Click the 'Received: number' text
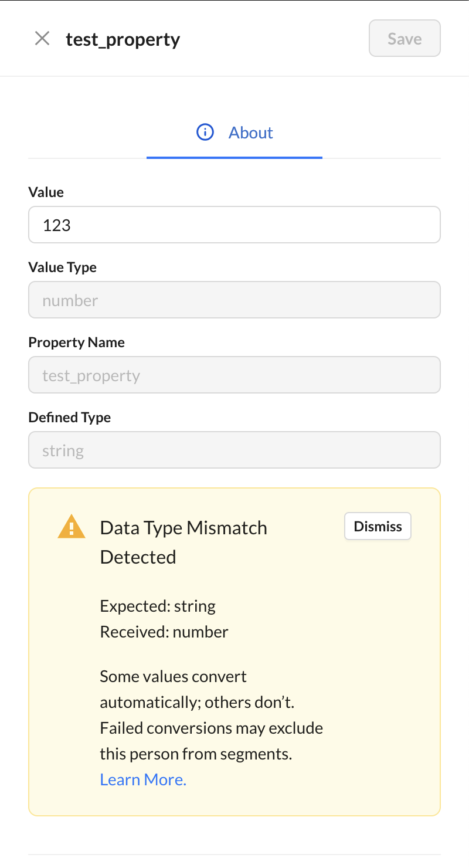This screenshot has height=868, width=469. [164, 632]
